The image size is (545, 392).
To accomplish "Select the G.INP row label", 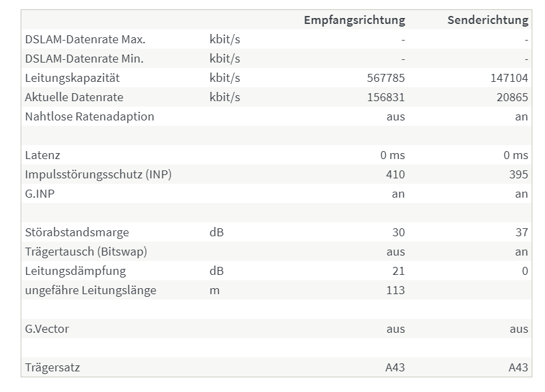I will (x=39, y=194).
